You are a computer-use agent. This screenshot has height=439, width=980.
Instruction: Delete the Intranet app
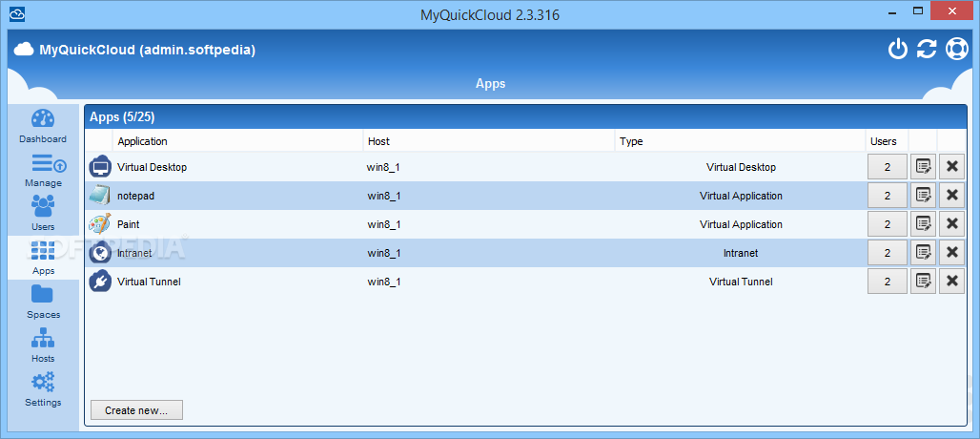(x=951, y=253)
